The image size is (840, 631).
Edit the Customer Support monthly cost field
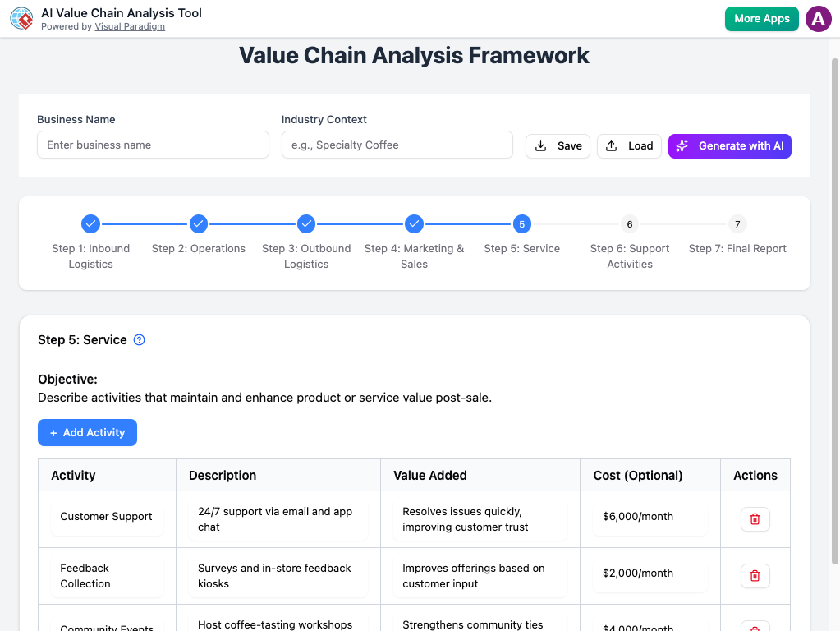650,516
